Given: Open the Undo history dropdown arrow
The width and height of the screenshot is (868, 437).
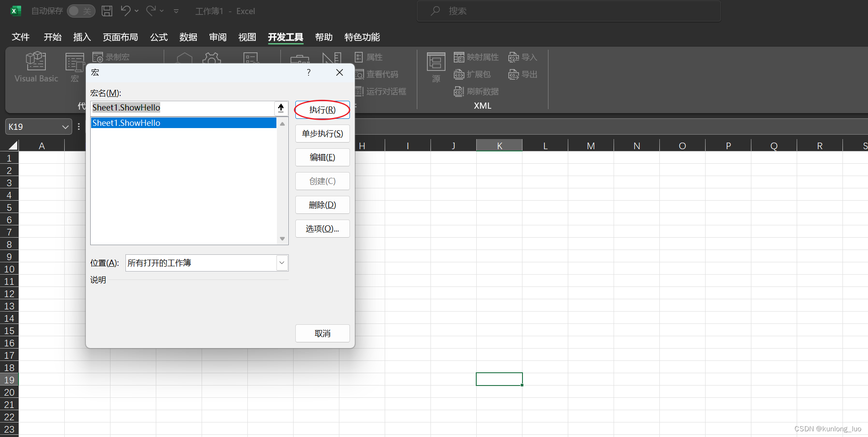Looking at the screenshot, I should pyautogui.click(x=136, y=11).
